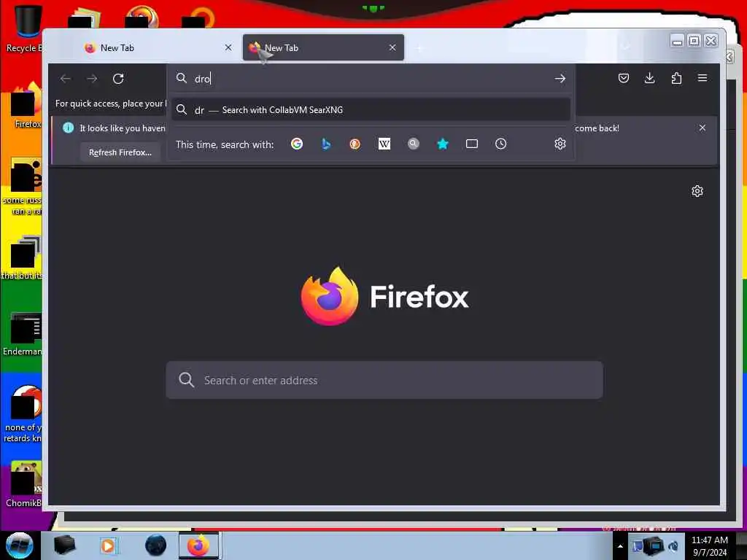Select the ChomikBox desktop icon
The image size is (747, 560).
24,485
